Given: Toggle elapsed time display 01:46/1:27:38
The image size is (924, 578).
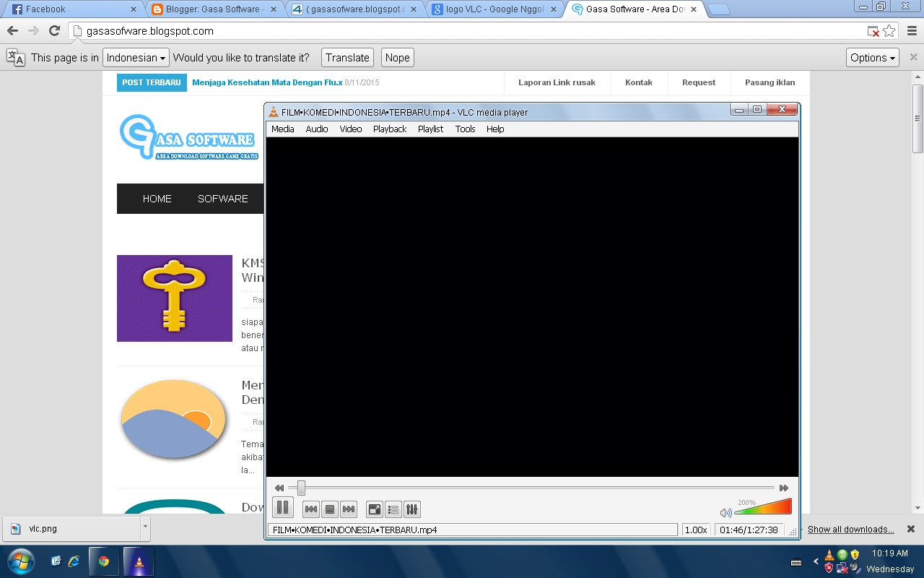Looking at the screenshot, I should [x=750, y=530].
